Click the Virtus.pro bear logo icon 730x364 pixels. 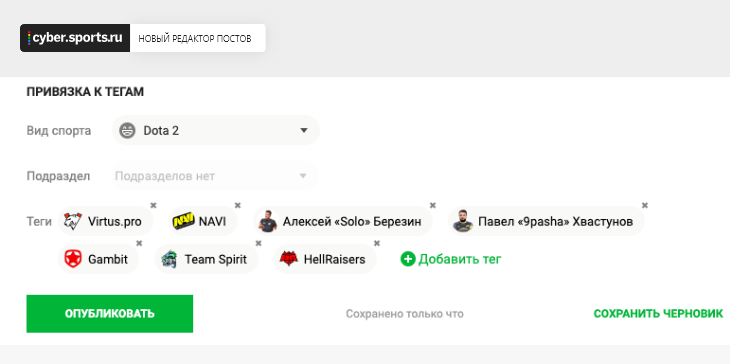tap(72, 221)
